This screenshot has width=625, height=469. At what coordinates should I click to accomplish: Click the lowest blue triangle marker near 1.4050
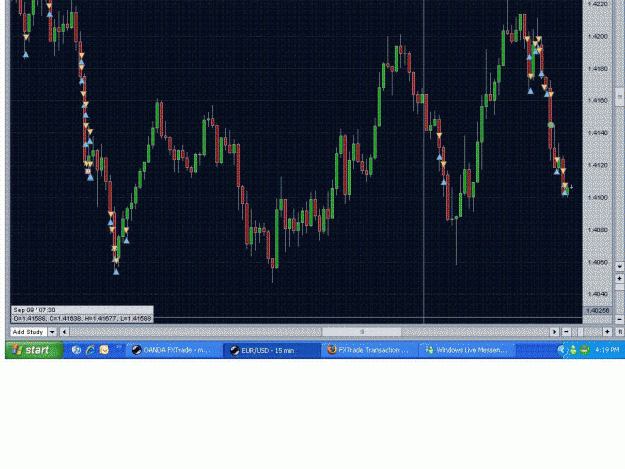(x=116, y=272)
